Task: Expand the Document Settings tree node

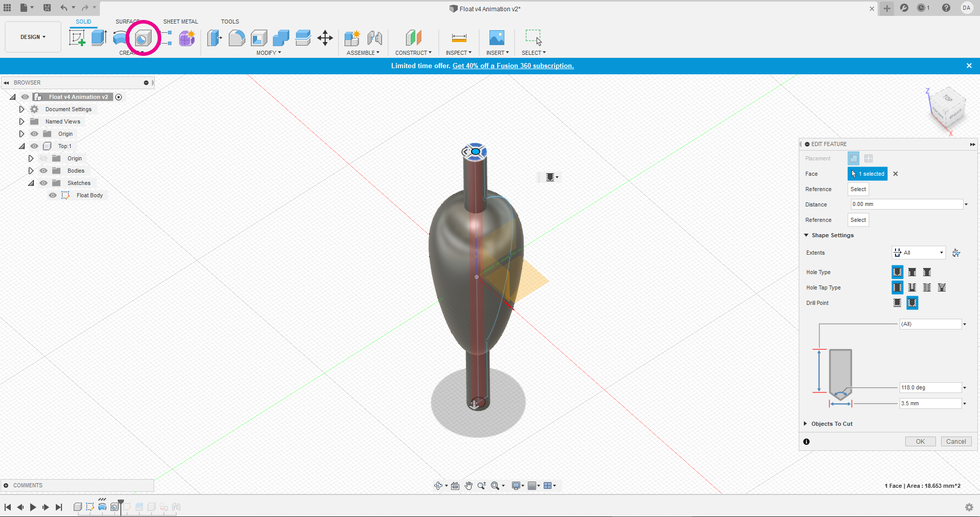Action: [22, 109]
